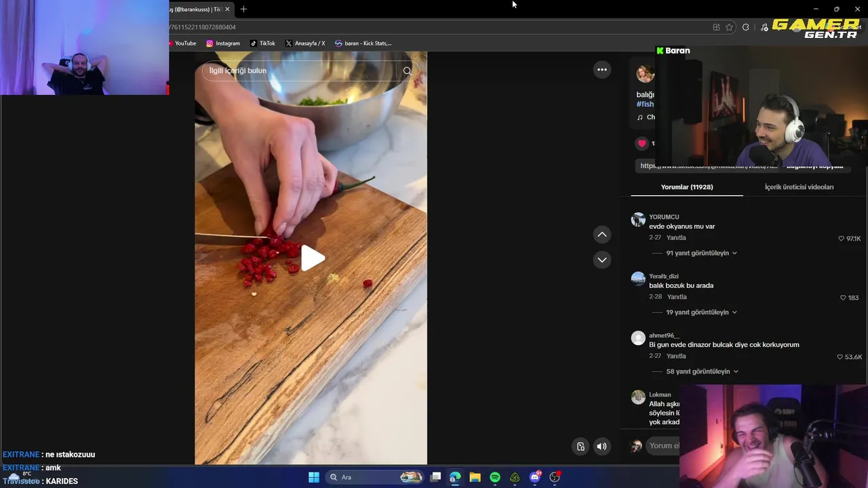The width and height of the screenshot is (868, 488).
Task: Open Task View on the taskbar
Action: 435,477
